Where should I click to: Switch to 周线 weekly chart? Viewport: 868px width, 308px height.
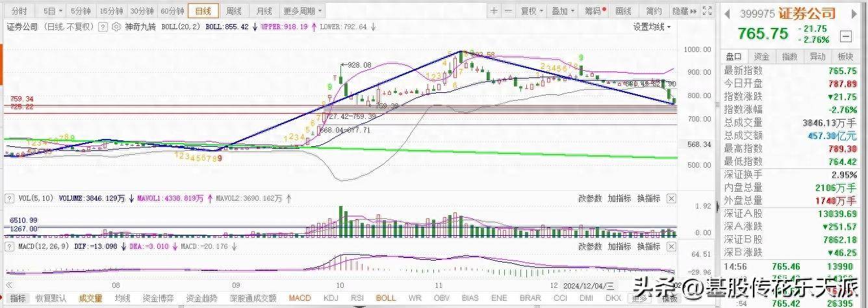[234, 11]
